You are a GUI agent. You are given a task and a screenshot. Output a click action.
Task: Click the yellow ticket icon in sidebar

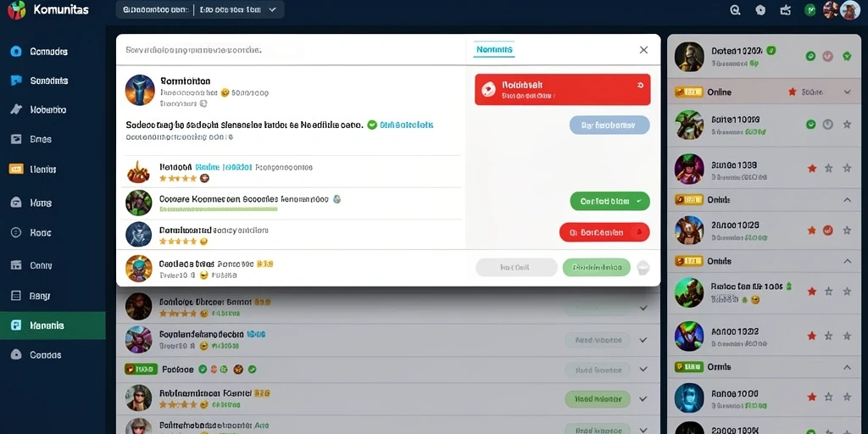click(16, 169)
